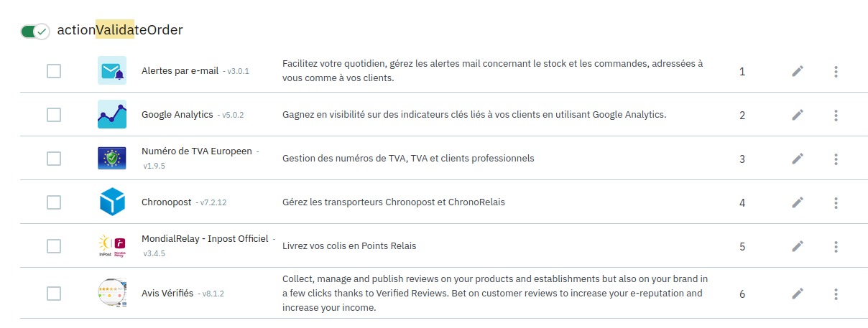Viewport: 868px width, 328px height.
Task: Click the Numéro de TVA Europeen shield icon
Action: tap(112, 158)
